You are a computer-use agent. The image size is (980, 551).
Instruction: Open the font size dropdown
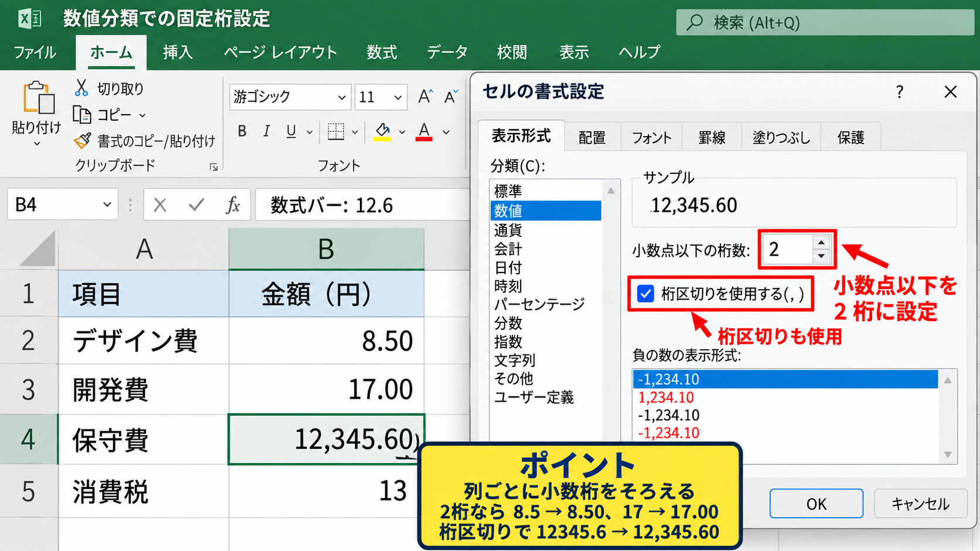398,97
